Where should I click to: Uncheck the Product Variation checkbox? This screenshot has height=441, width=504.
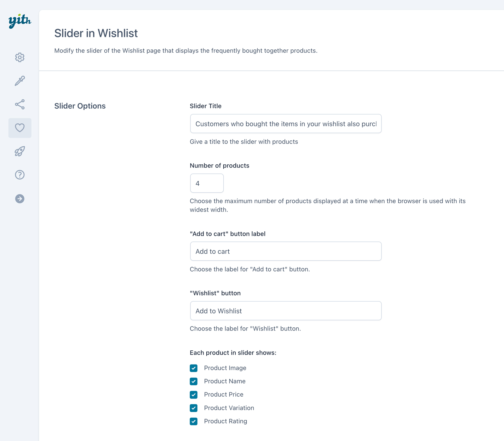pos(194,408)
